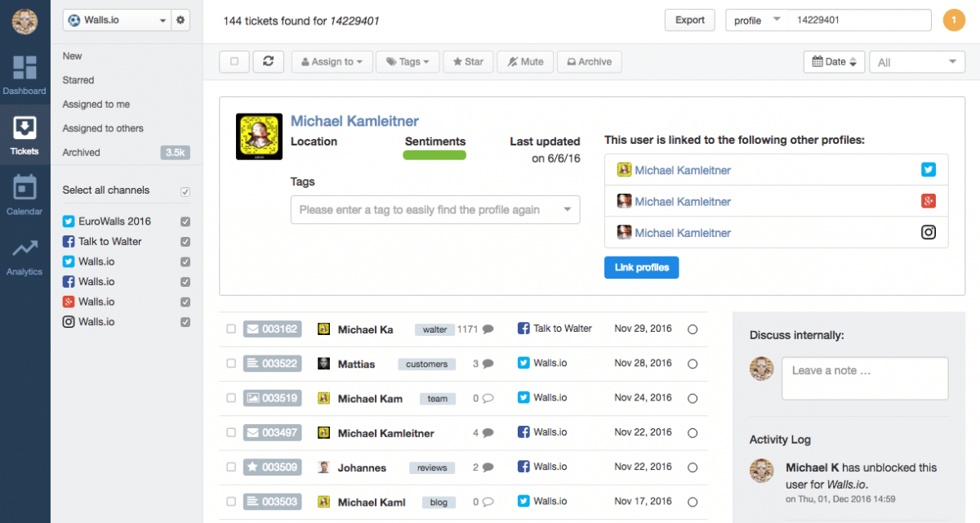The image size is (980, 523).
Task: Toggle the Select all channels checkbox
Action: tap(185, 192)
